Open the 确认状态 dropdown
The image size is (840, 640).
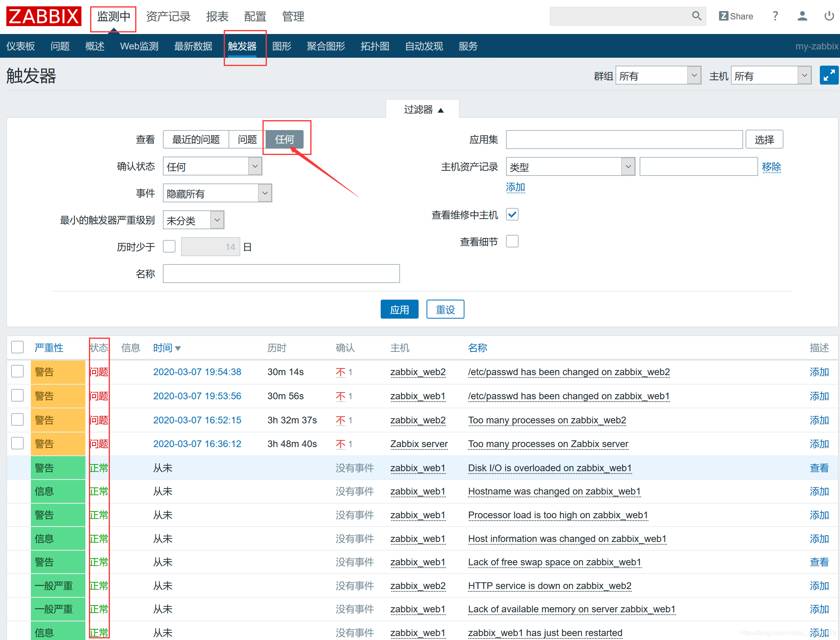(x=212, y=166)
